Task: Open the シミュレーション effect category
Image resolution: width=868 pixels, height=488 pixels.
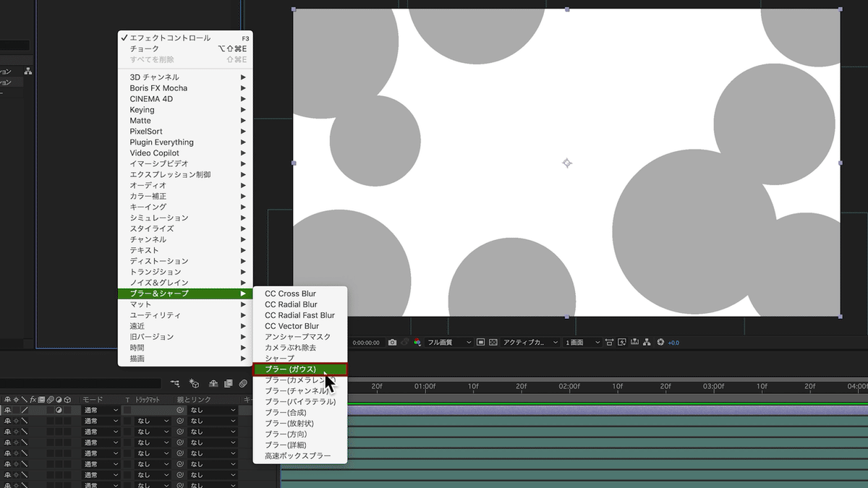Action: pos(185,218)
